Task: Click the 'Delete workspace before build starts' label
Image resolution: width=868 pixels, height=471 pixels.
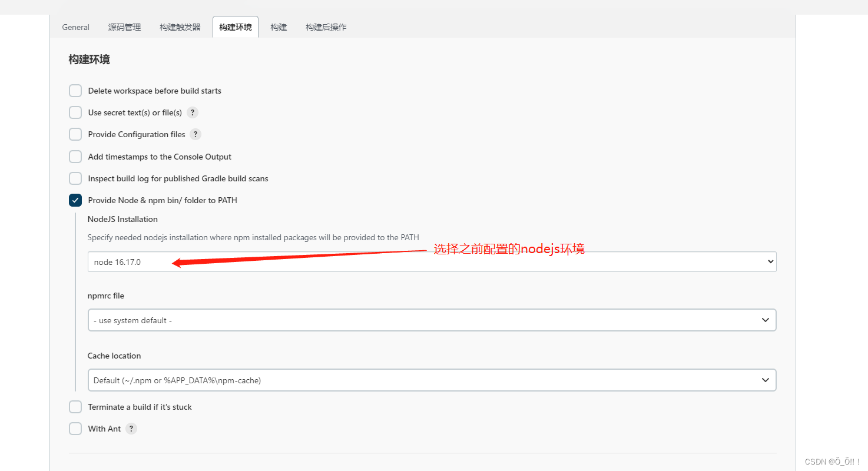Action: 155,91
